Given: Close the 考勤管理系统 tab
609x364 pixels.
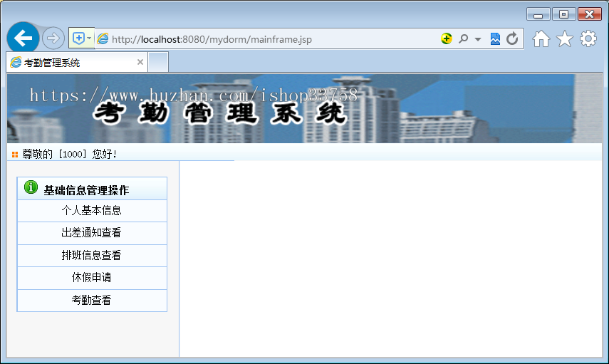Looking at the screenshot, I should [140, 62].
